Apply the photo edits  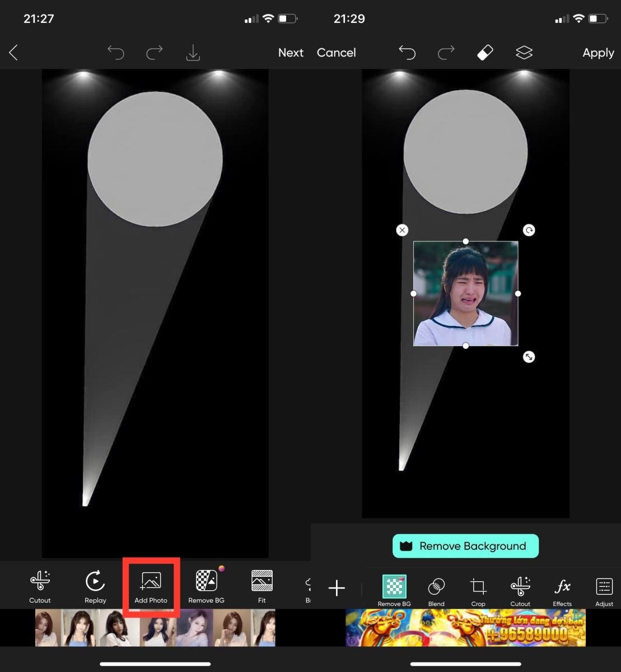[598, 53]
